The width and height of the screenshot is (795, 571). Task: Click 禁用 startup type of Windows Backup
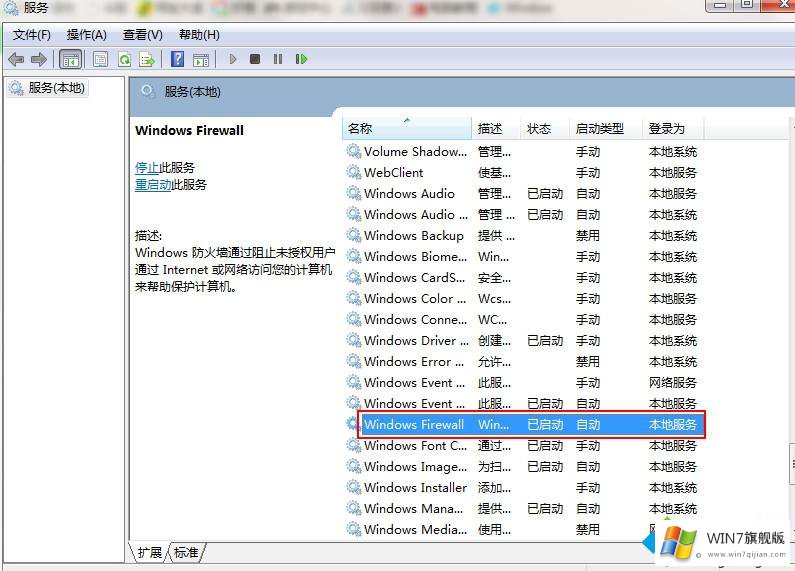coord(588,235)
